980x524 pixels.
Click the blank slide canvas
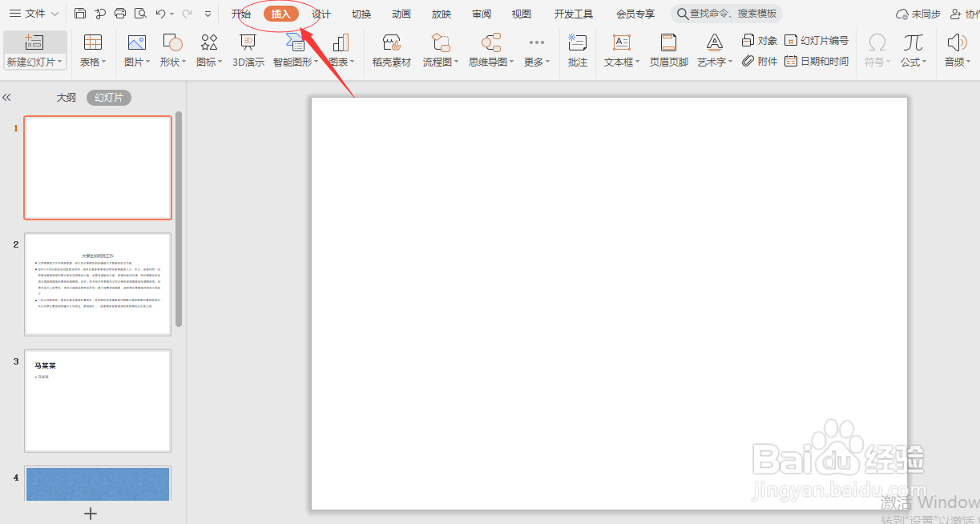[x=609, y=303]
